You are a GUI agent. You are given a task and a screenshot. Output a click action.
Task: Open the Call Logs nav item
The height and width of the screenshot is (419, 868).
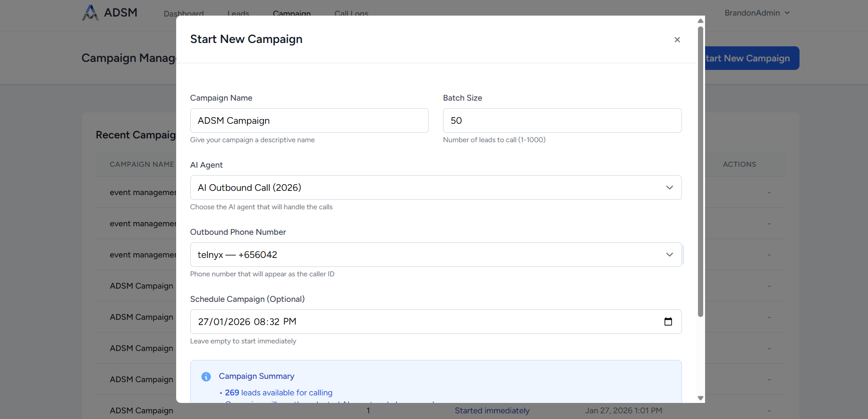click(x=351, y=14)
